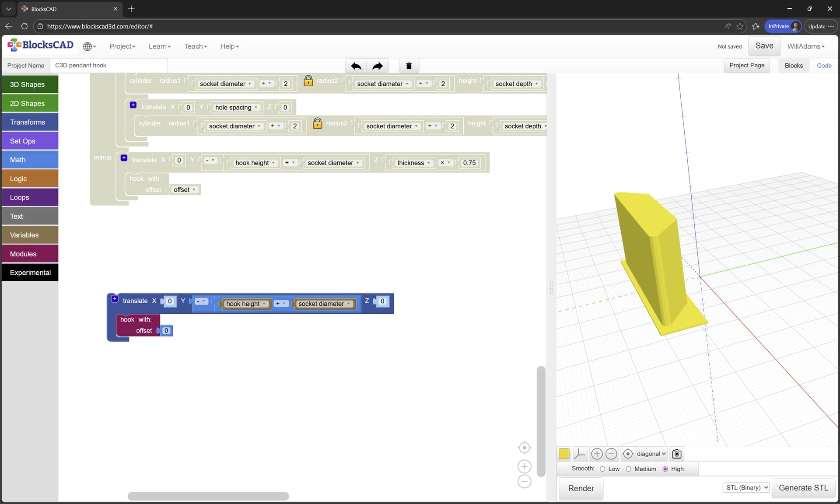Click the Render button
The height and width of the screenshot is (504, 840).
[581, 488]
